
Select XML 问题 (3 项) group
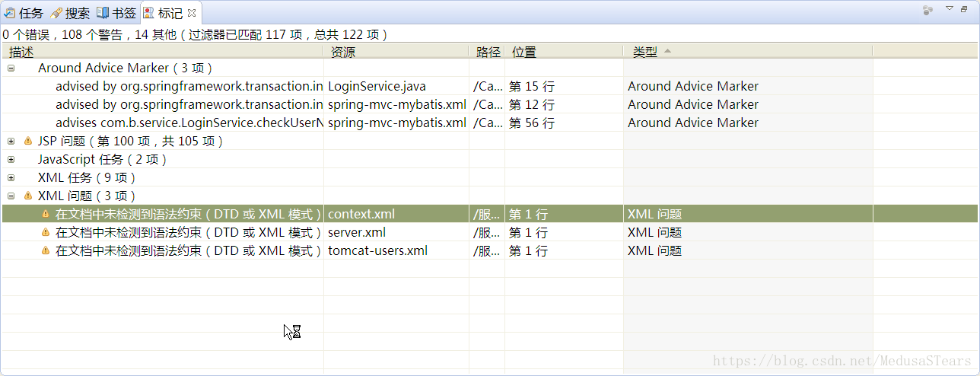(x=87, y=196)
